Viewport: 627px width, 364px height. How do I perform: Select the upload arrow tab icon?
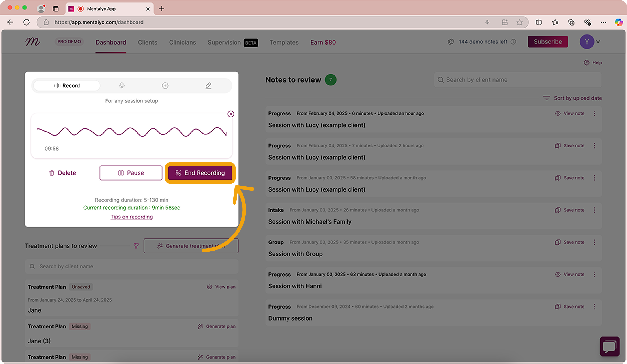[165, 85]
